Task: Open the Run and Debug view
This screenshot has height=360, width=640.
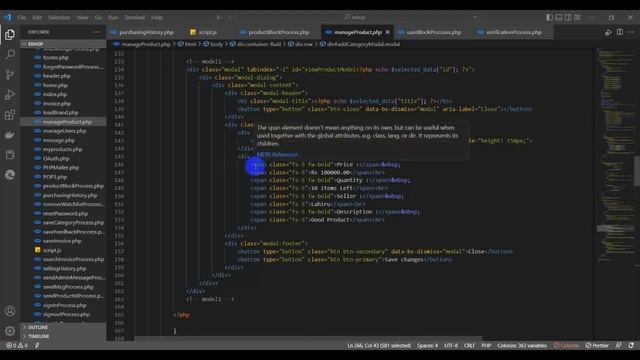Action: coord(10,95)
